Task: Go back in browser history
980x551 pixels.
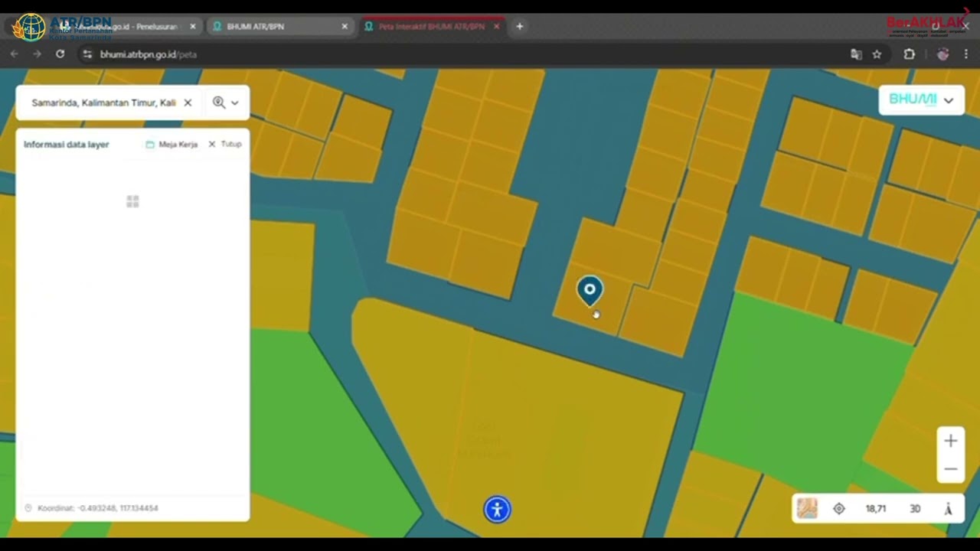Action: 15,54
